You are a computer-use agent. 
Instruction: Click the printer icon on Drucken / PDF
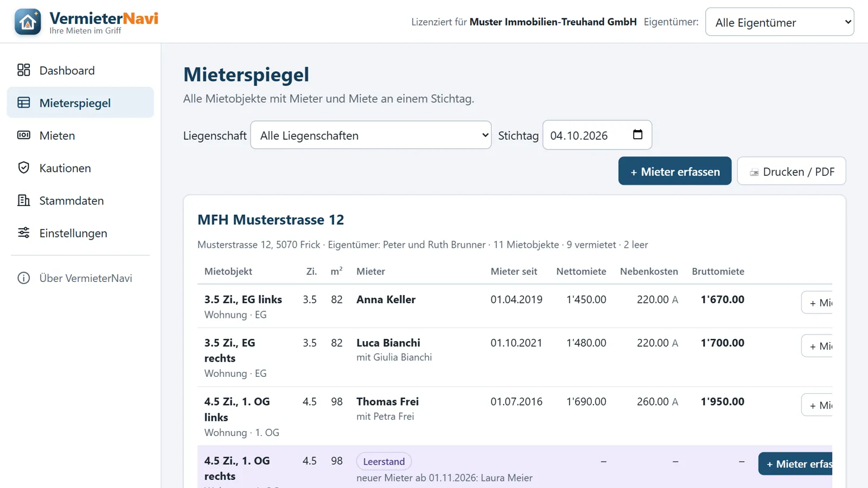[x=754, y=172]
